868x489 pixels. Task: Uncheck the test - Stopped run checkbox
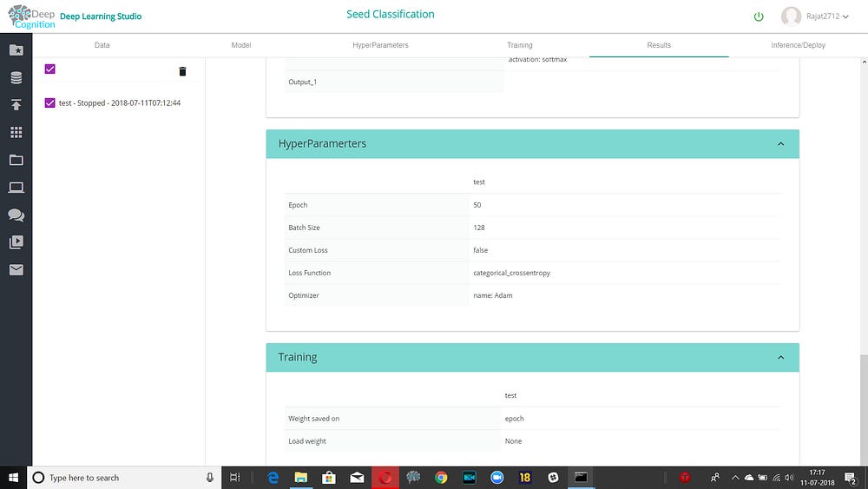click(x=49, y=102)
